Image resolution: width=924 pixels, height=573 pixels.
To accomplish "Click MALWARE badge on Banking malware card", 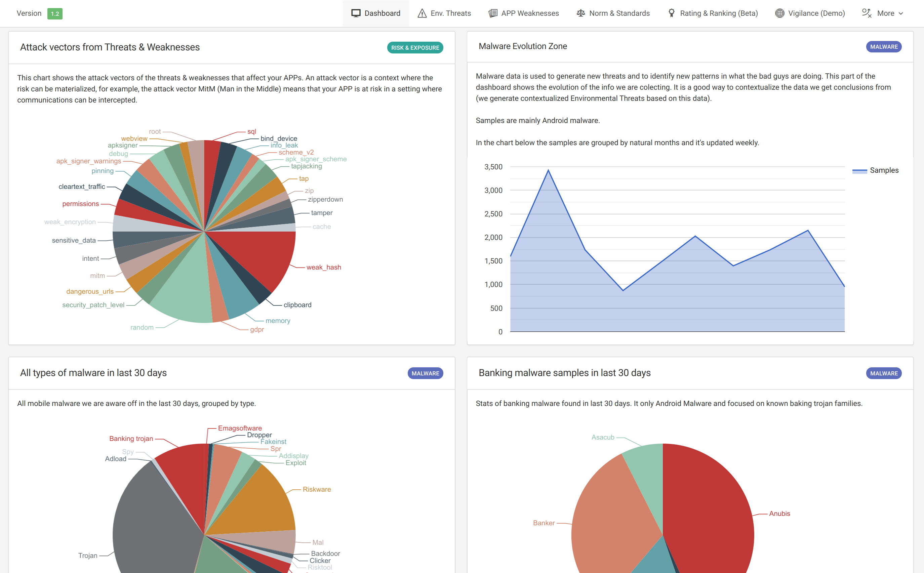I will pos(883,373).
